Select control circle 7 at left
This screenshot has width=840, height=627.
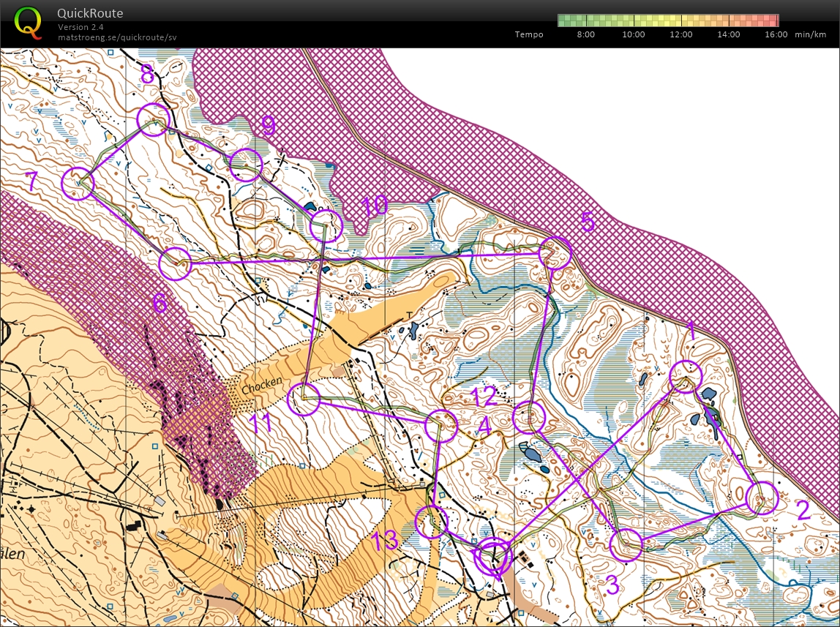(x=78, y=184)
